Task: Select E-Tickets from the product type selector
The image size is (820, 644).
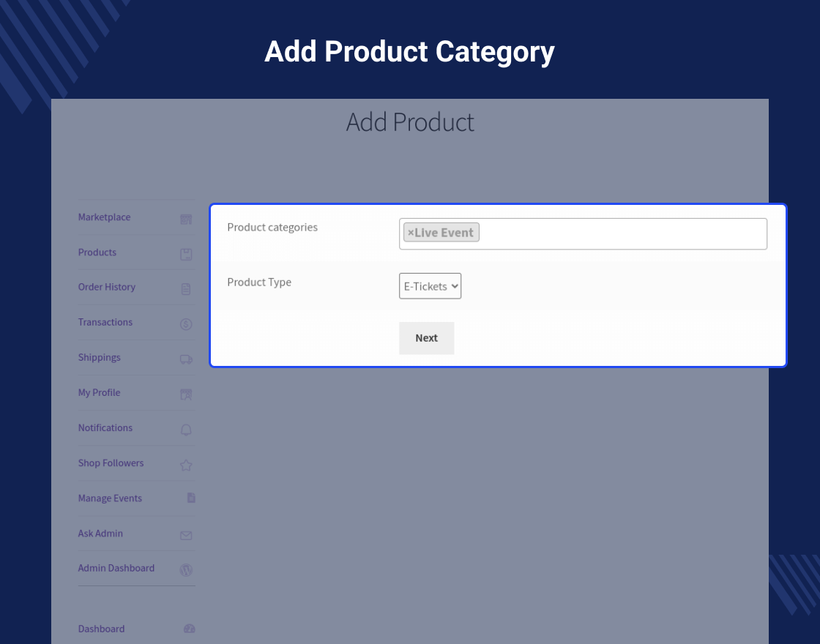Action: pos(430,286)
